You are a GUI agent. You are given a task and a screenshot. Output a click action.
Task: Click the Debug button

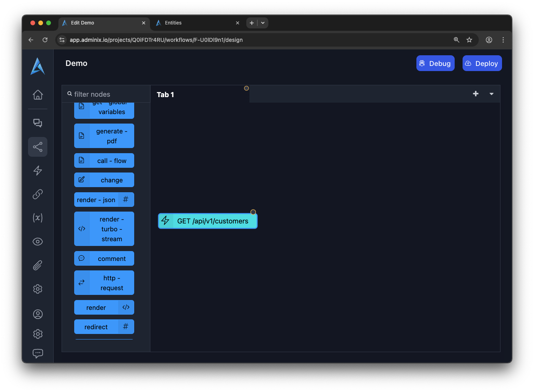(435, 64)
